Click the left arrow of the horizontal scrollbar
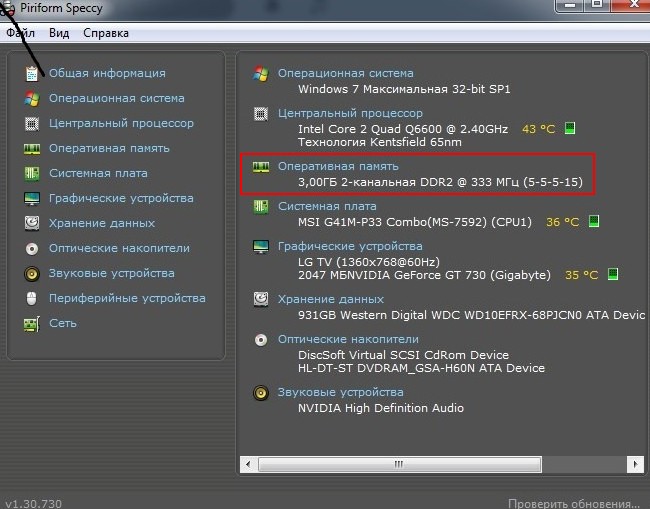 [248, 465]
